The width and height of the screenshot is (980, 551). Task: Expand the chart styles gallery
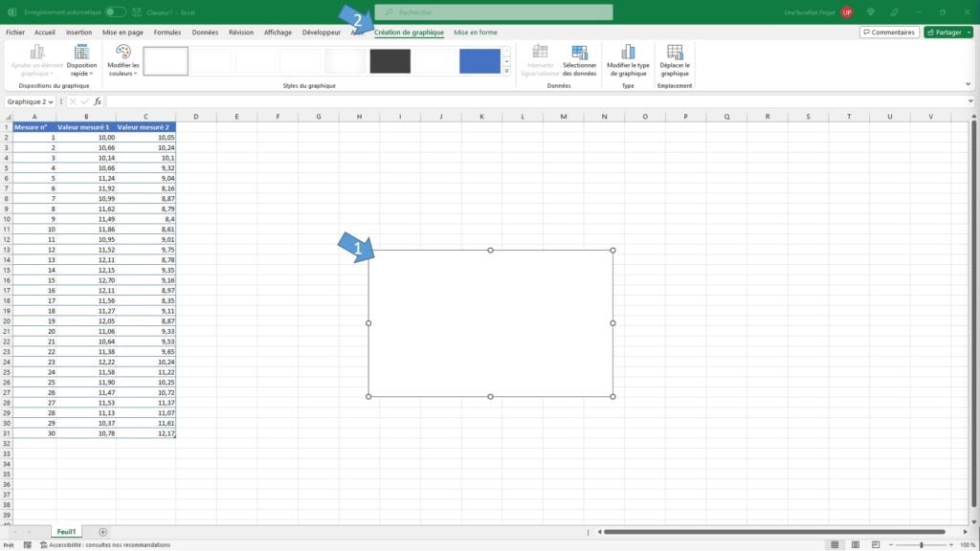[x=507, y=71]
